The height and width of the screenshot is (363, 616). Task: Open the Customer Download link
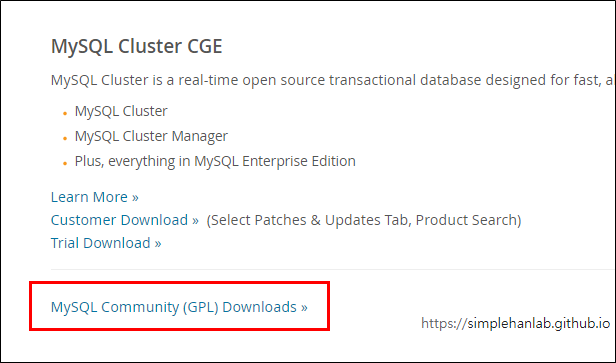(125, 220)
